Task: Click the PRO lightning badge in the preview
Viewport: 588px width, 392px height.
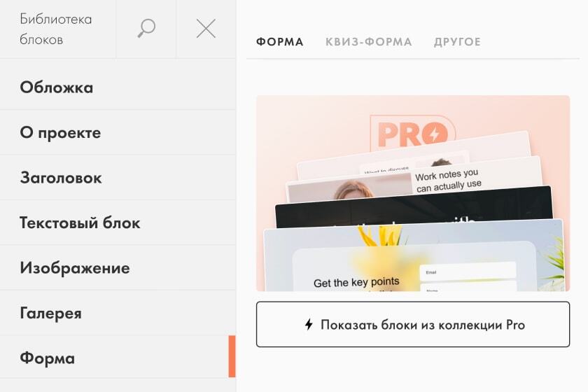Action: point(412,133)
